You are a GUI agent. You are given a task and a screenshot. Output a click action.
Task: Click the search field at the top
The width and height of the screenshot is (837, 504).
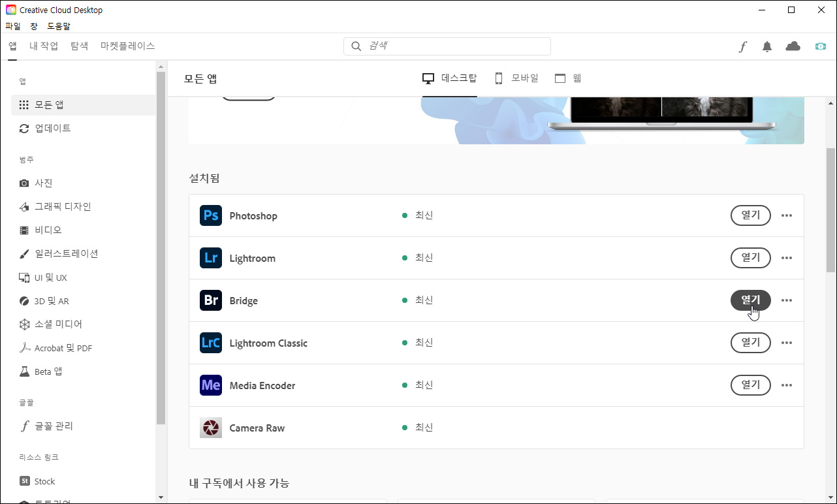point(447,46)
